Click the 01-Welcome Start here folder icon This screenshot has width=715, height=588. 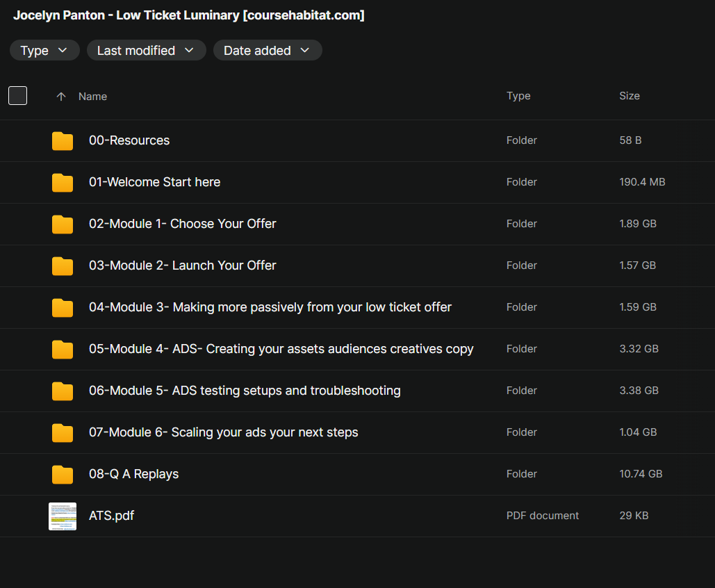click(x=63, y=183)
